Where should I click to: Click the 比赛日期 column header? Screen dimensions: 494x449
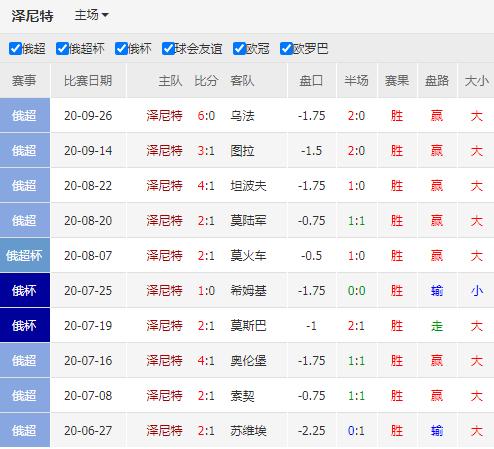pyautogui.click(x=88, y=81)
